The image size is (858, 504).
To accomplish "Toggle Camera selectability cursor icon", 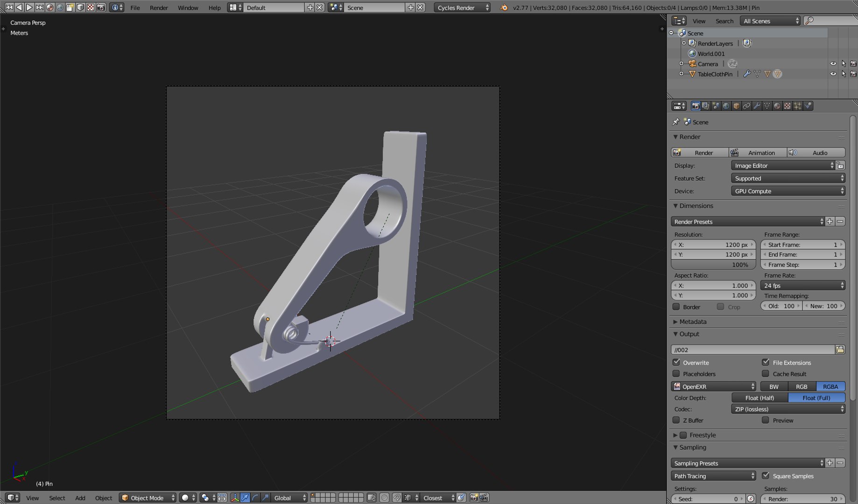I will click(844, 64).
